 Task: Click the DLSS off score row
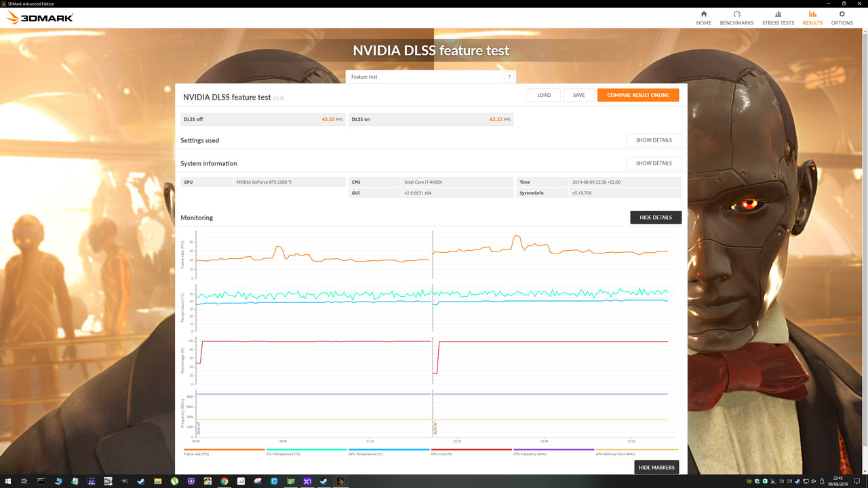[263, 119]
